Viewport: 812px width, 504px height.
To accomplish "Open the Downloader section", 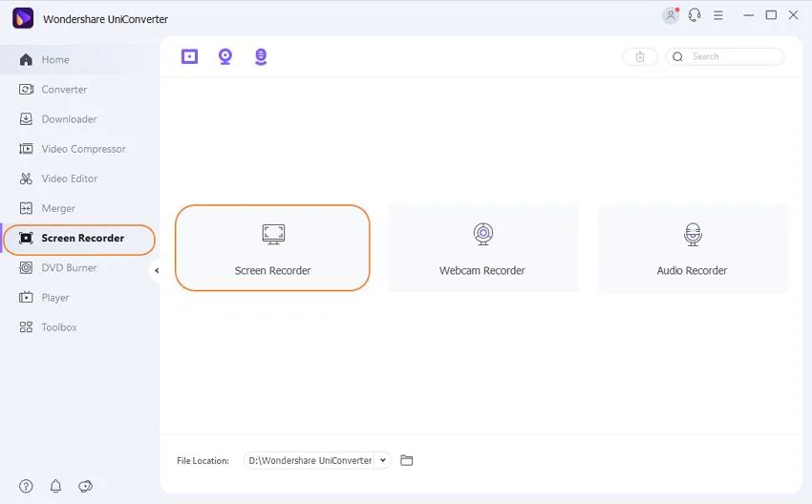I will click(77, 119).
